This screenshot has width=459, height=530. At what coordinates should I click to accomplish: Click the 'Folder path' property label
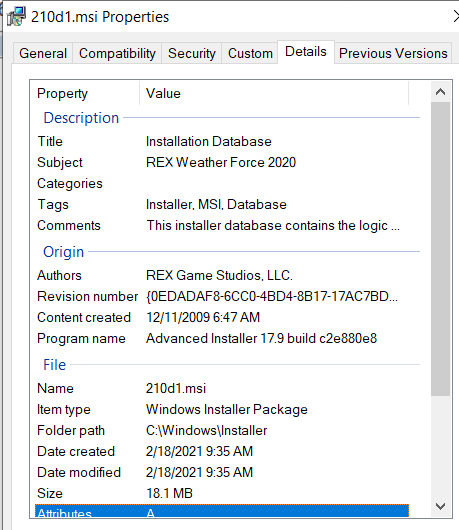71,430
